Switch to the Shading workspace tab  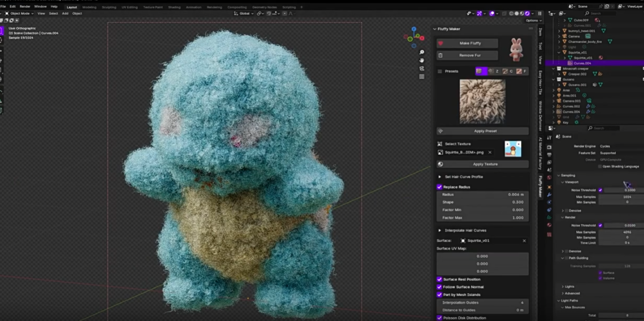pyautogui.click(x=174, y=7)
